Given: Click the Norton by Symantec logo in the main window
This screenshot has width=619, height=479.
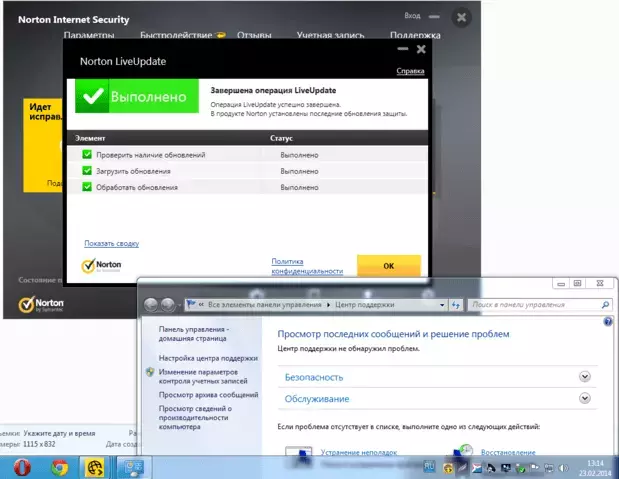Looking at the screenshot, I should pos(41,304).
